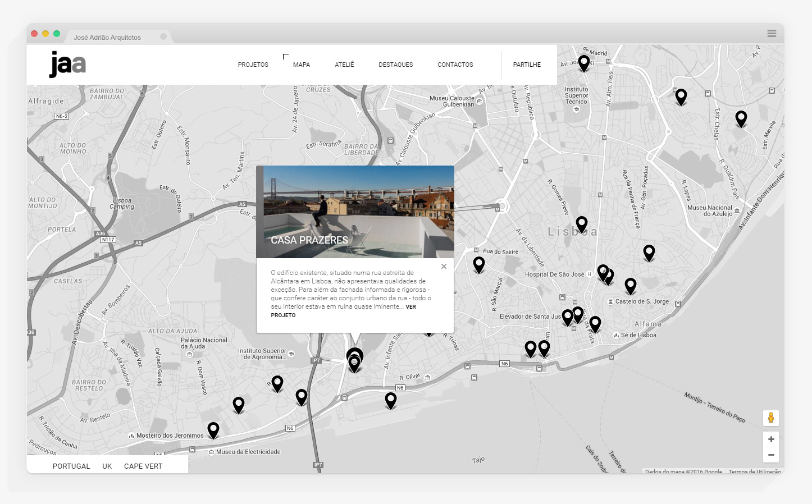Click pin near Sé de Lisboa
812x504 pixels.
(595, 324)
